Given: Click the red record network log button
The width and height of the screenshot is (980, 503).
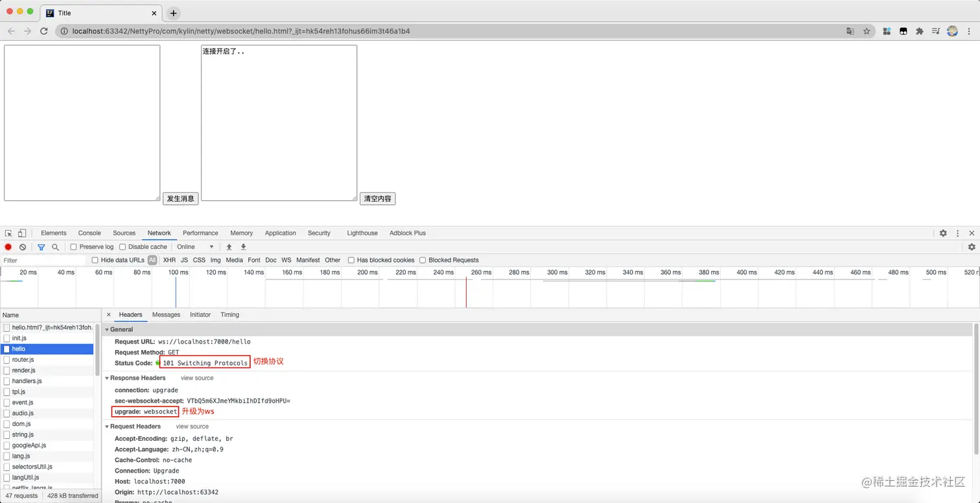Looking at the screenshot, I should [8, 247].
